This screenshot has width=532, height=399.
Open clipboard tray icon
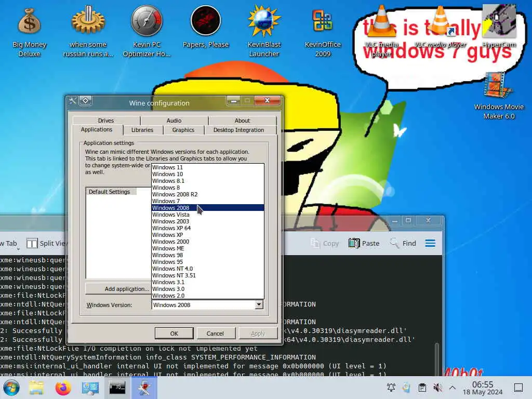pos(422,388)
